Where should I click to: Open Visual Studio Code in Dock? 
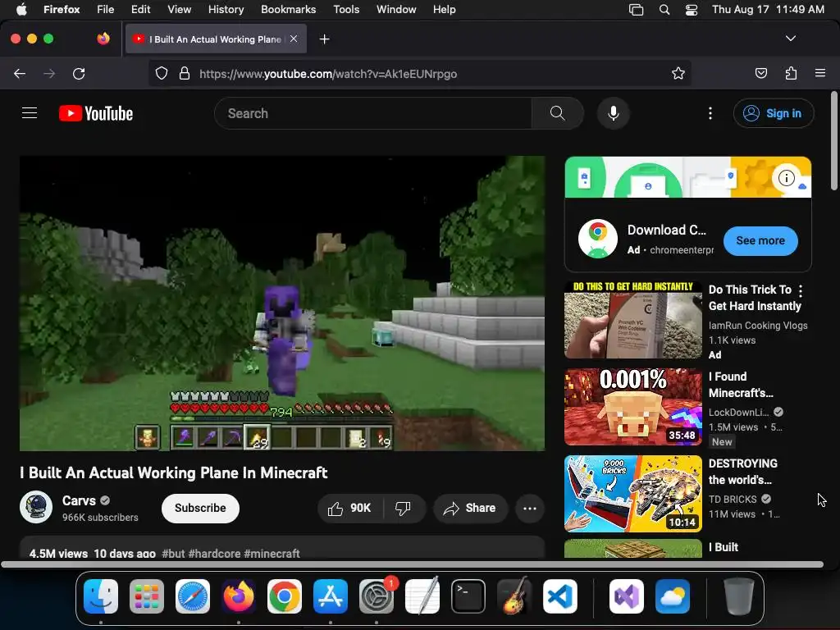coord(559,596)
